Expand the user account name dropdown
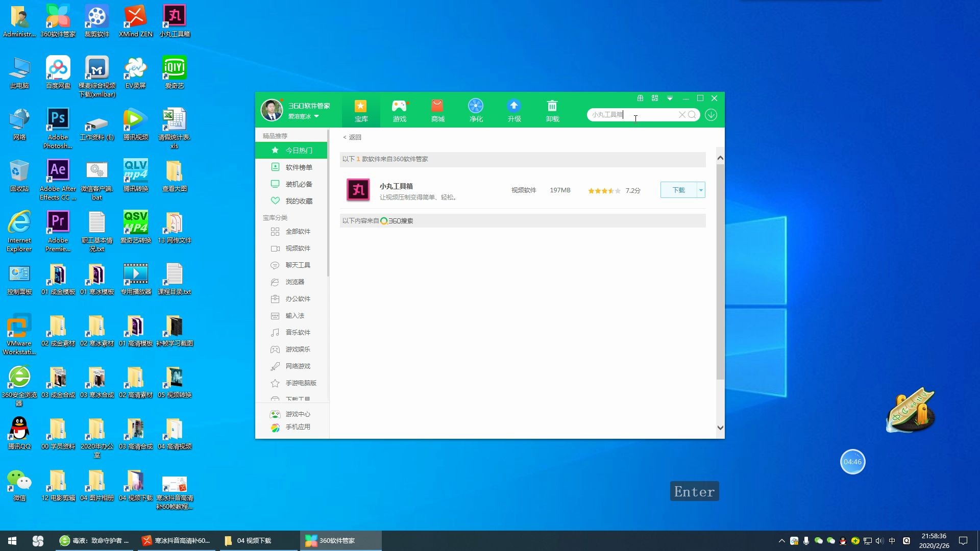980x551 pixels. click(x=316, y=116)
